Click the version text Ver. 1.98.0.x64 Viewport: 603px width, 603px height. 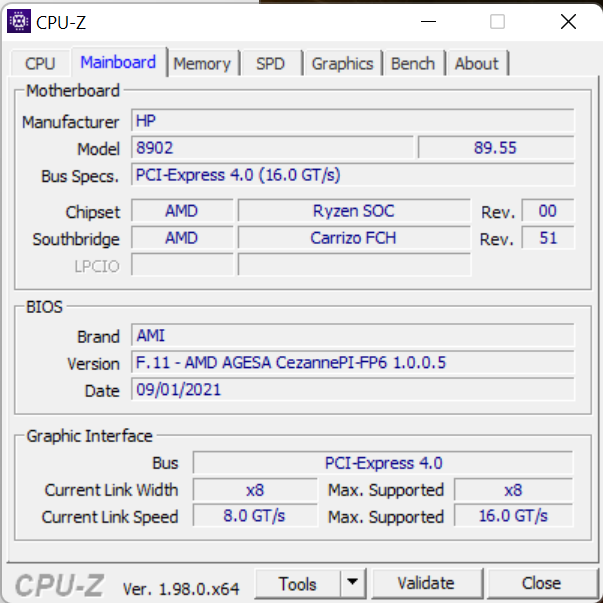coord(181,588)
